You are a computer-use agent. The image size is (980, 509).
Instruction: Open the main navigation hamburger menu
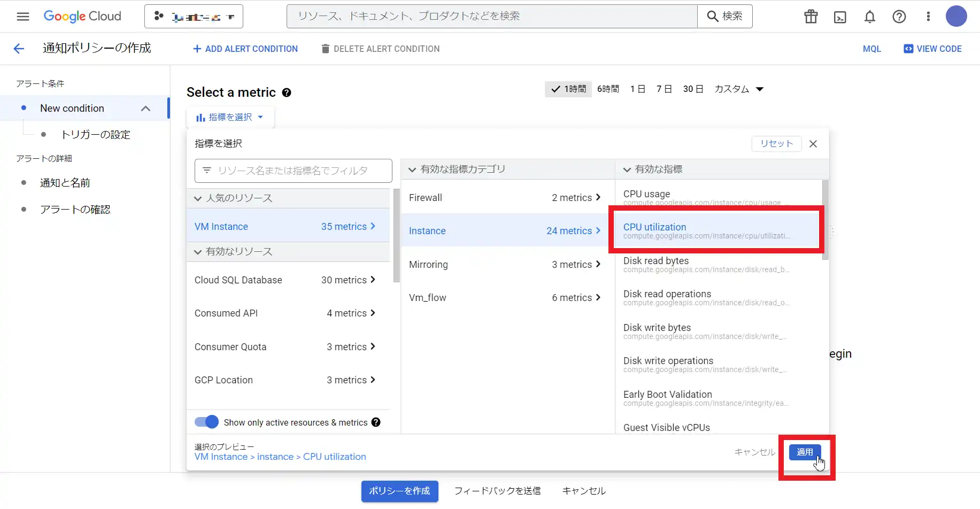23,17
